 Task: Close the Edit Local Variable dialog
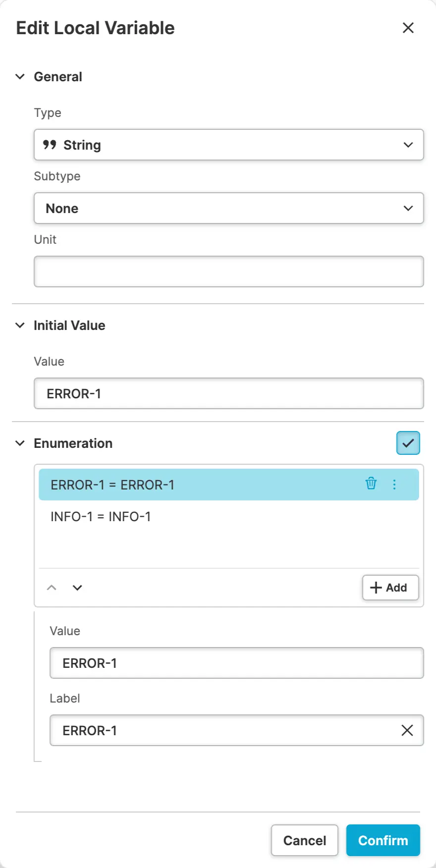point(408,28)
